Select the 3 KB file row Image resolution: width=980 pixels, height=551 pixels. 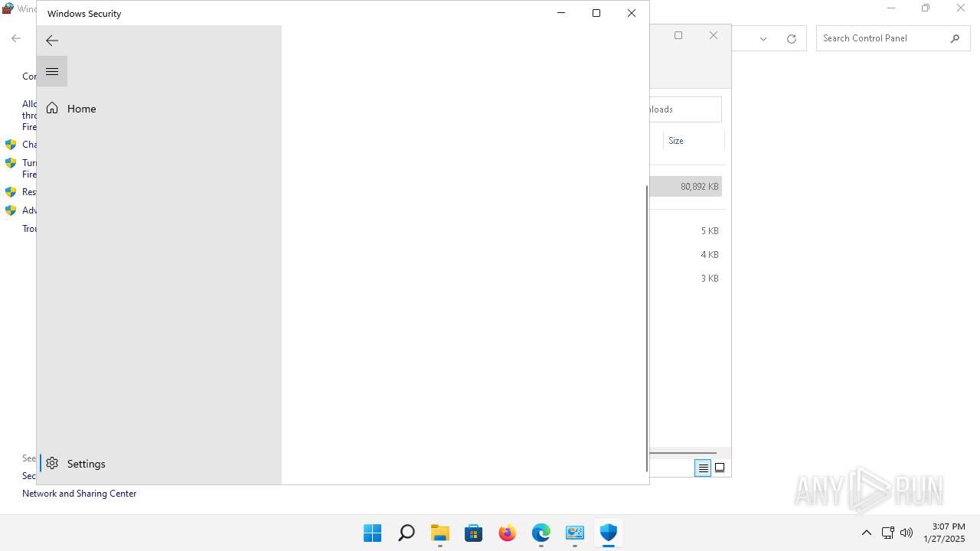click(686, 279)
